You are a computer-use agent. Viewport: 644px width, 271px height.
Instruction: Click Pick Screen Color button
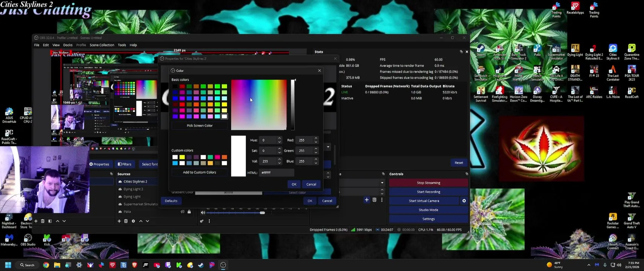point(200,125)
